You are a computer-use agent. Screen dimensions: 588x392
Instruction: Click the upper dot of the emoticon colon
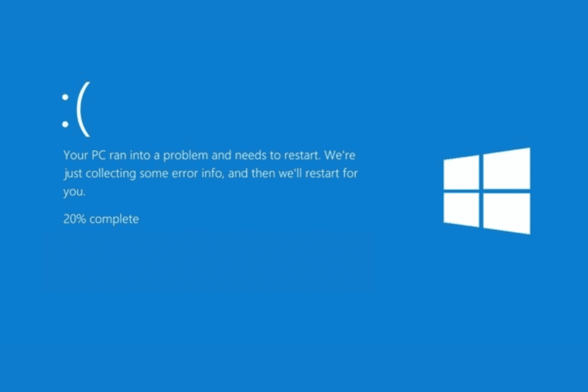coord(65,97)
